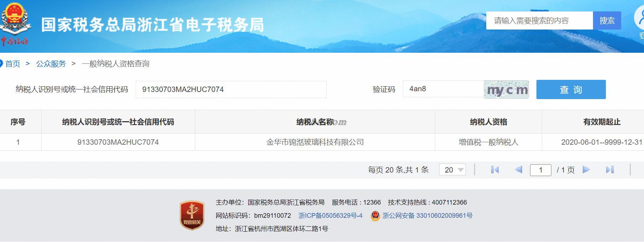Click the site title 国家税务总局浙江省电子税务局
Screen dimensions: 644x242
click(152, 25)
